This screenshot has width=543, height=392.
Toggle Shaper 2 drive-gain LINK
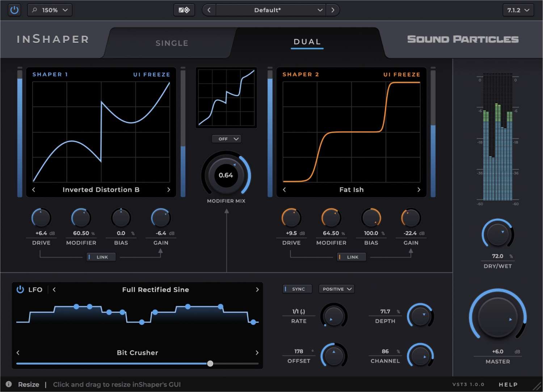(x=351, y=257)
